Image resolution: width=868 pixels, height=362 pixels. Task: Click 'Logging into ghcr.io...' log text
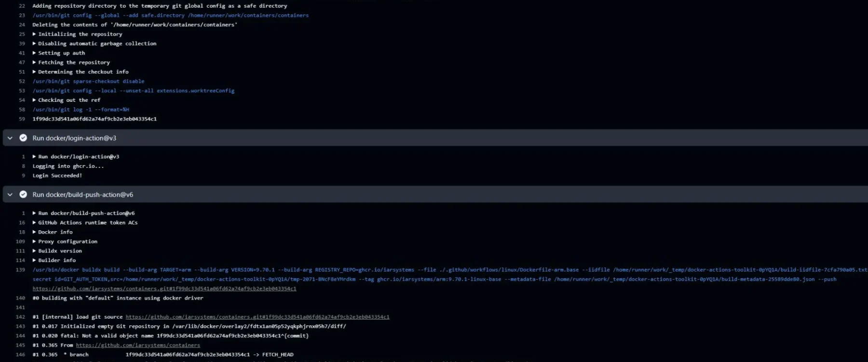click(68, 166)
